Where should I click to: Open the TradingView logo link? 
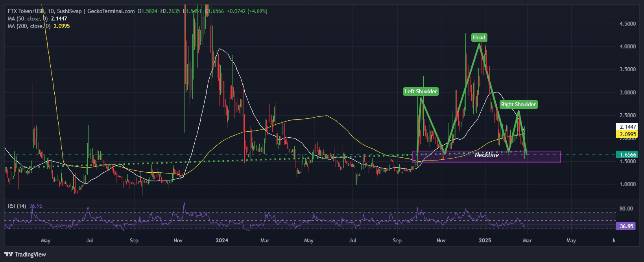25,255
